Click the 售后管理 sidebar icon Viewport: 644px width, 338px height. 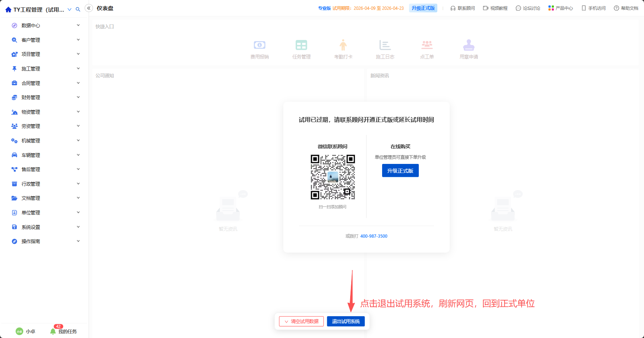(15, 169)
